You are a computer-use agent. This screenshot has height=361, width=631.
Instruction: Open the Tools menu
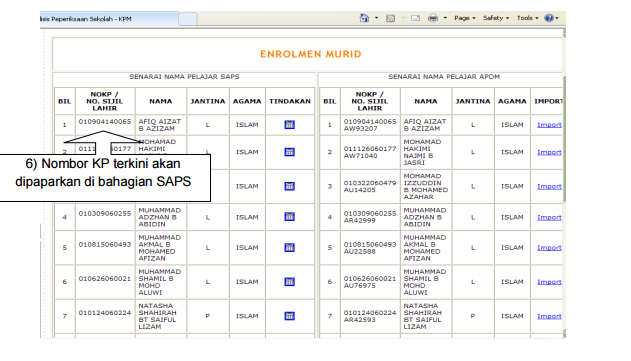528,18
